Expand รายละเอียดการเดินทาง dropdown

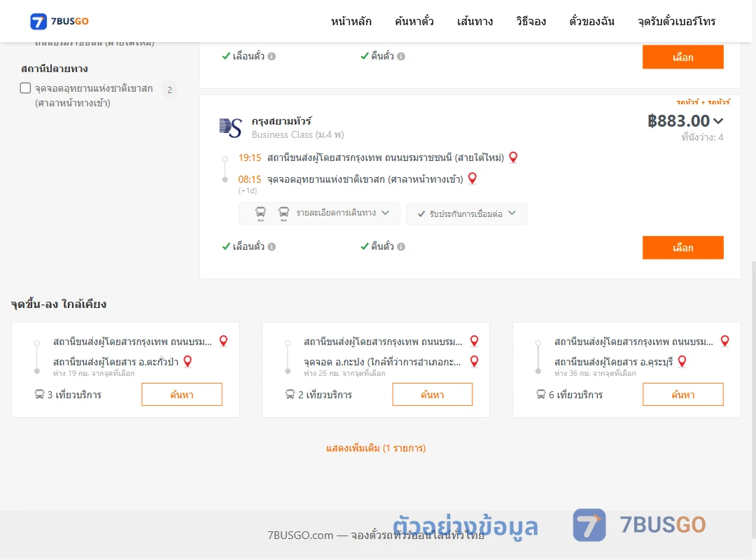(x=319, y=213)
